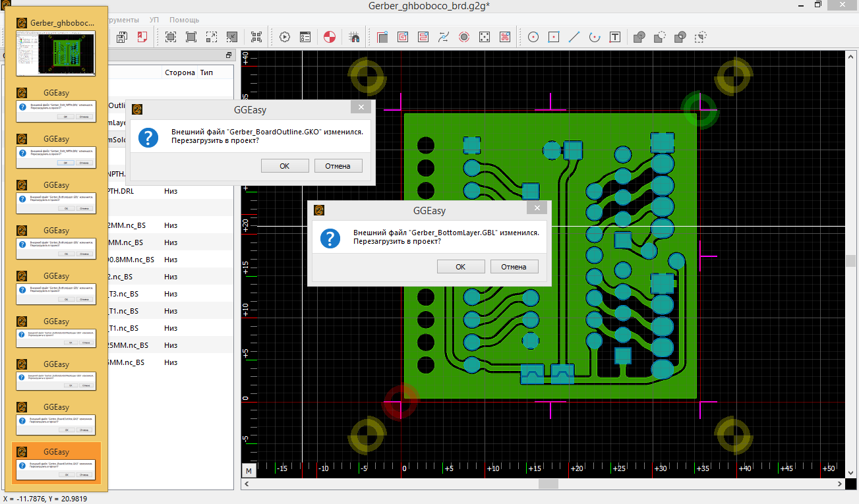This screenshot has width=859, height=504.
Task: Click the red-white origin point icon
Action: 330,37
